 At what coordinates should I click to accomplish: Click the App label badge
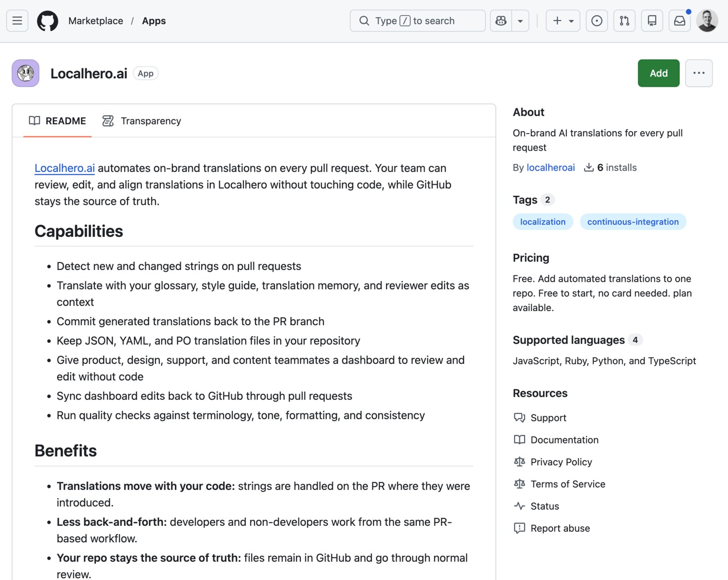146,73
